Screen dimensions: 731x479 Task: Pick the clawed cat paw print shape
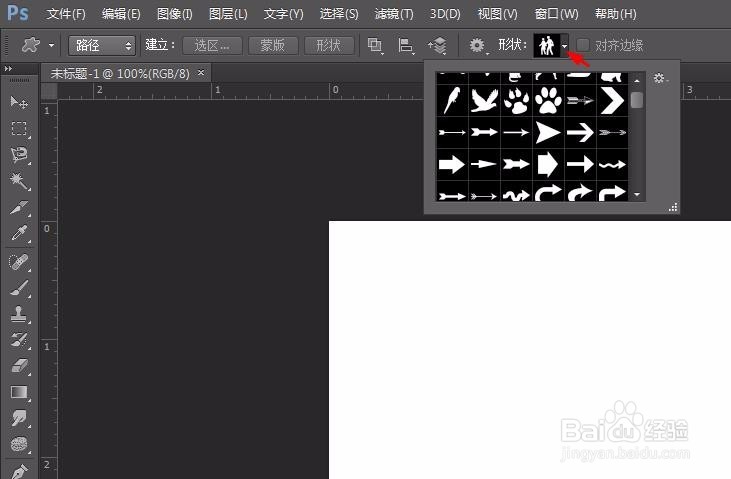tap(516, 100)
